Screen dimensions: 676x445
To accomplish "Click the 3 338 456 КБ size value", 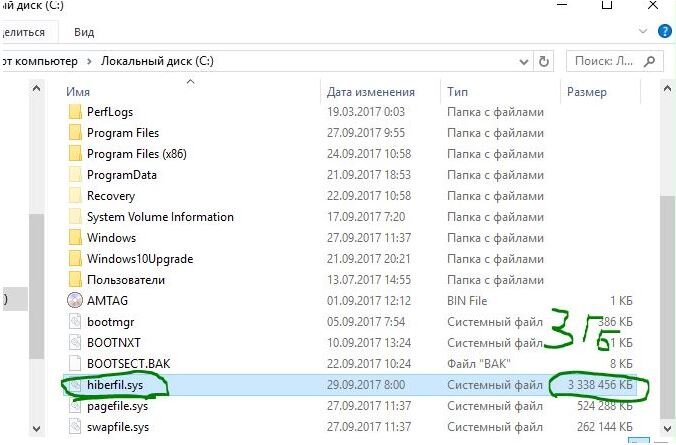I will pyautogui.click(x=600, y=385).
